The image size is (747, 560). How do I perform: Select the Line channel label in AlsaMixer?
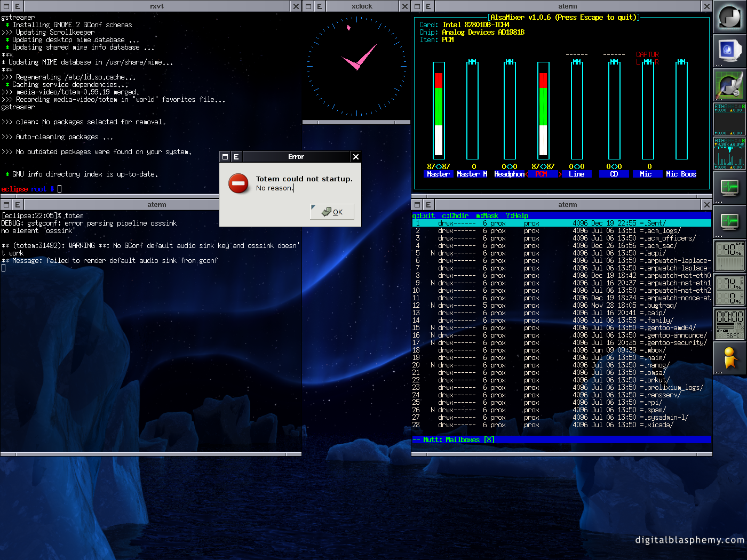[x=577, y=174]
